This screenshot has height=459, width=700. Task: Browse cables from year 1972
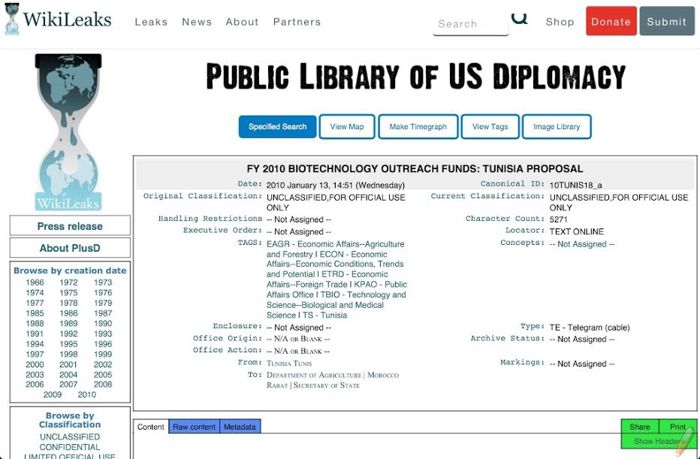point(68,282)
